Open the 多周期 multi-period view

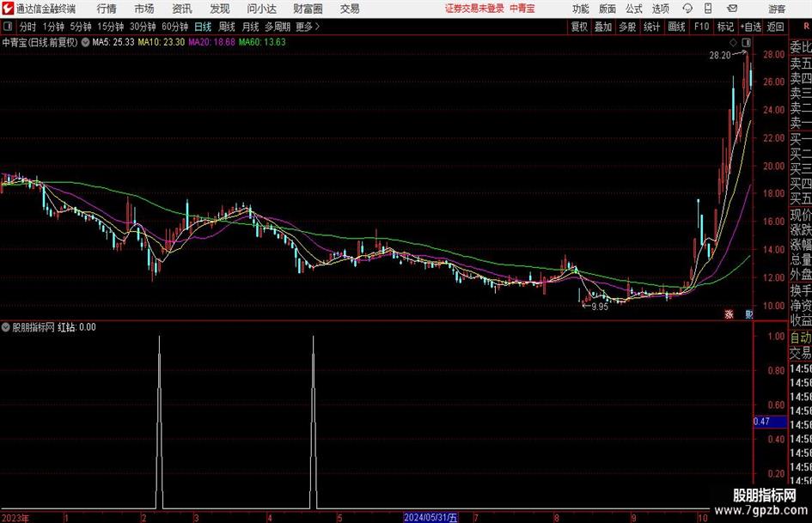(278, 27)
